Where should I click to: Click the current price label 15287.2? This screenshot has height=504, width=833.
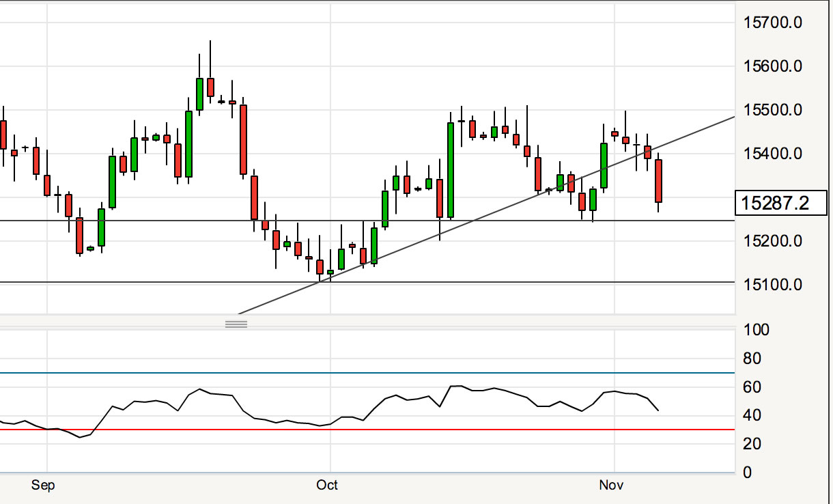click(x=775, y=203)
